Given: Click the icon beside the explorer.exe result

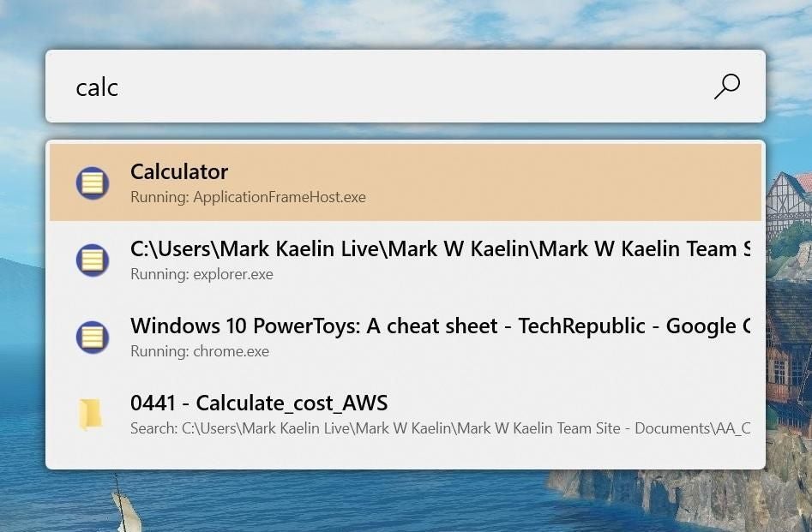Looking at the screenshot, I should coord(93,260).
